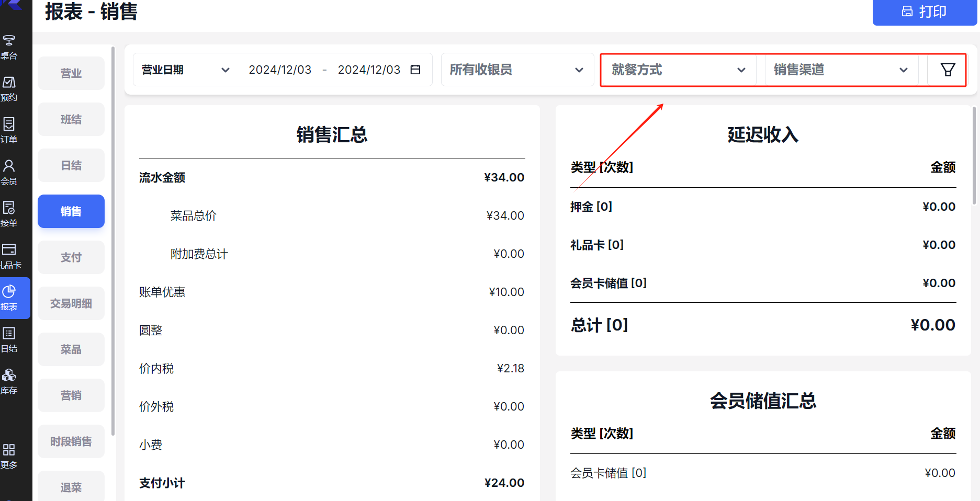
Task: Click the 押金 [0] row
Action: pyautogui.click(x=763, y=207)
